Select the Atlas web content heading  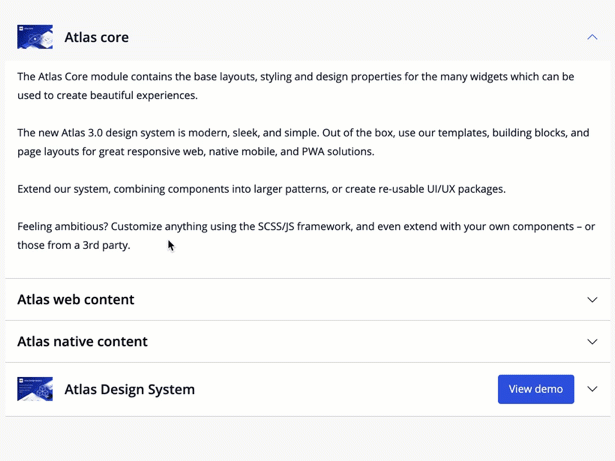(x=76, y=300)
